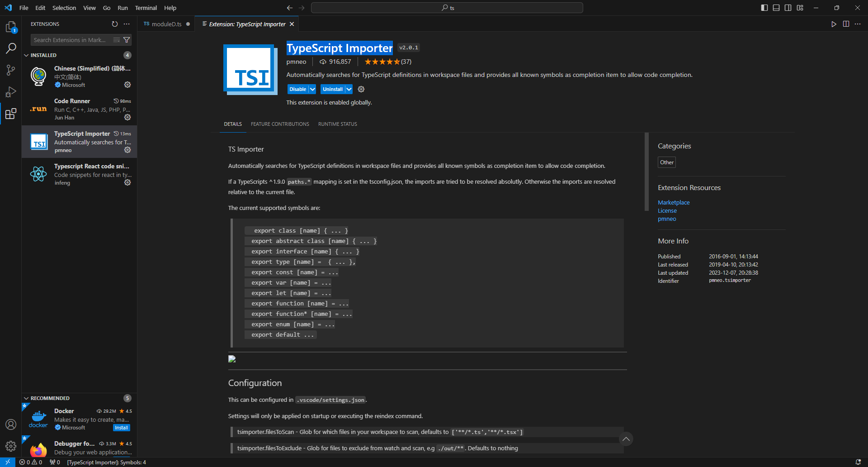Open customize layout icon

[x=800, y=8]
